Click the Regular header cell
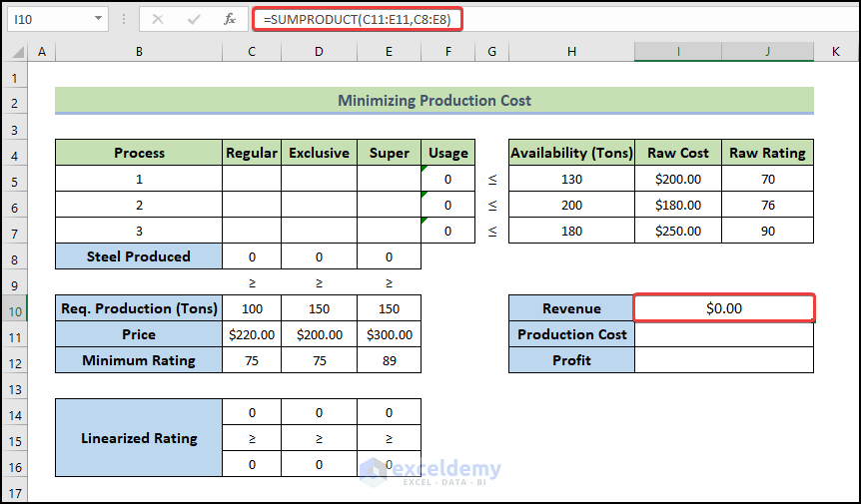The image size is (861, 504). click(x=252, y=153)
